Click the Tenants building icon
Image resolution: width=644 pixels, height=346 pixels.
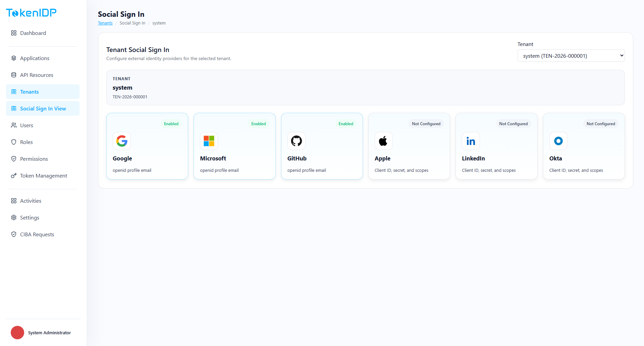pyautogui.click(x=14, y=92)
